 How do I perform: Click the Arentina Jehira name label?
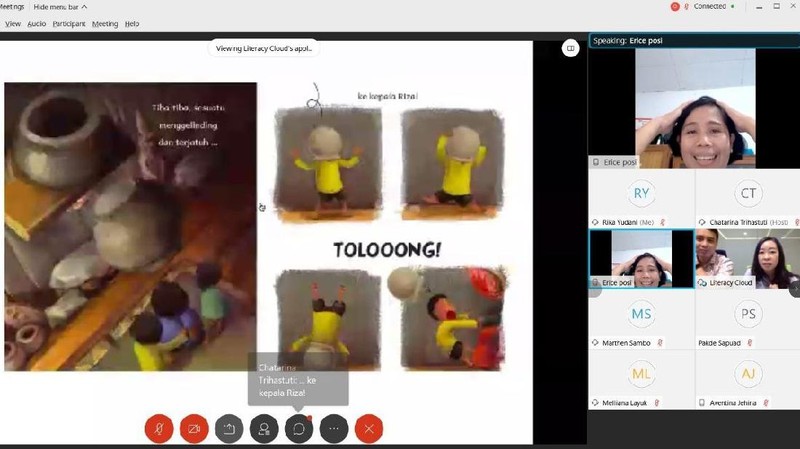tap(733, 403)
